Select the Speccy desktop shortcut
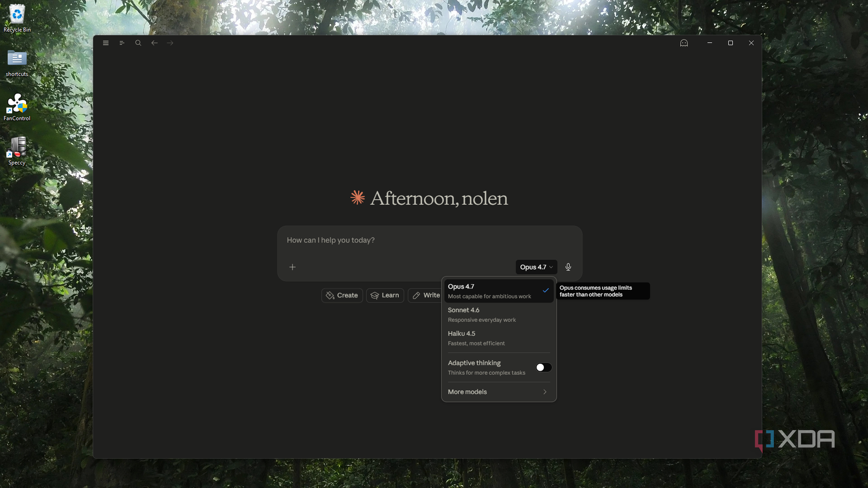The image size is (868, 488). tap(17, 151)
